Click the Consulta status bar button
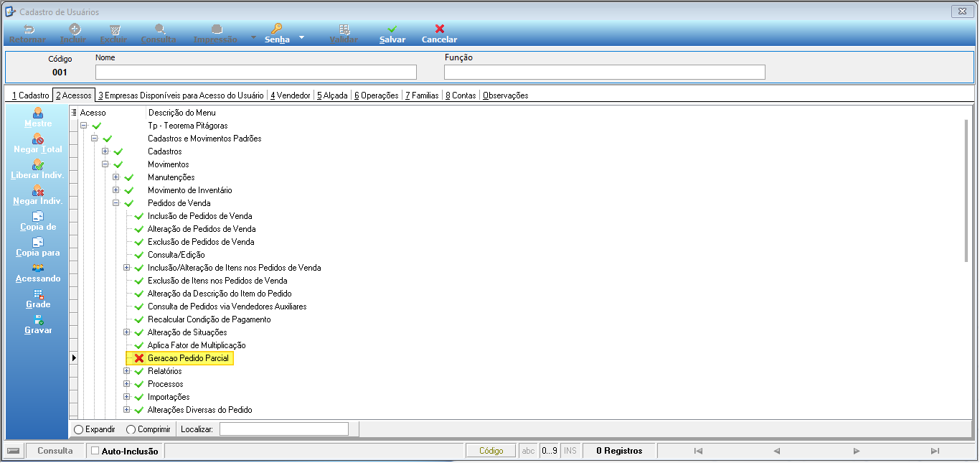980x463 pixels. [x=55, y=451]
